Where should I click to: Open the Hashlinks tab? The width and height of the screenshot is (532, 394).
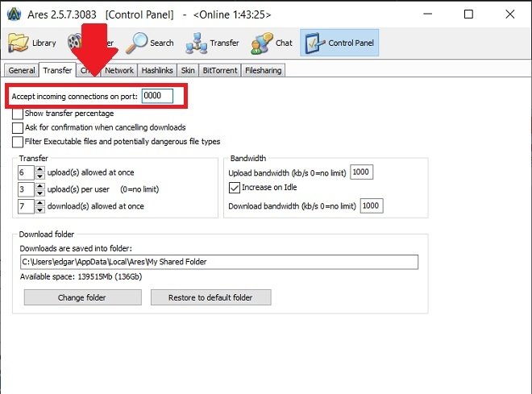(157, 71)
